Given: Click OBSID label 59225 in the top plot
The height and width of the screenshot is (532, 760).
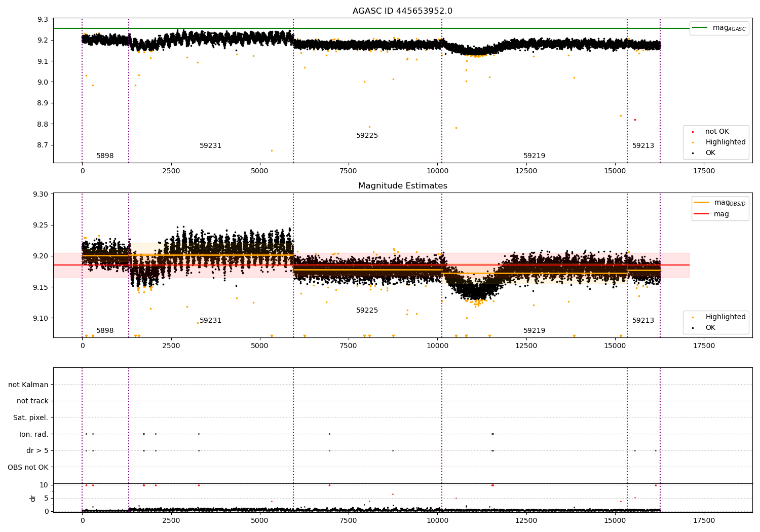Looking at the screenshot, I should pyautogui.click(x=367, y=136).
